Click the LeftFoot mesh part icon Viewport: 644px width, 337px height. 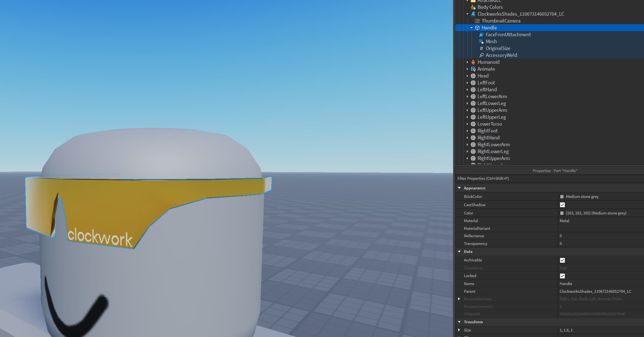coord(473,83)
